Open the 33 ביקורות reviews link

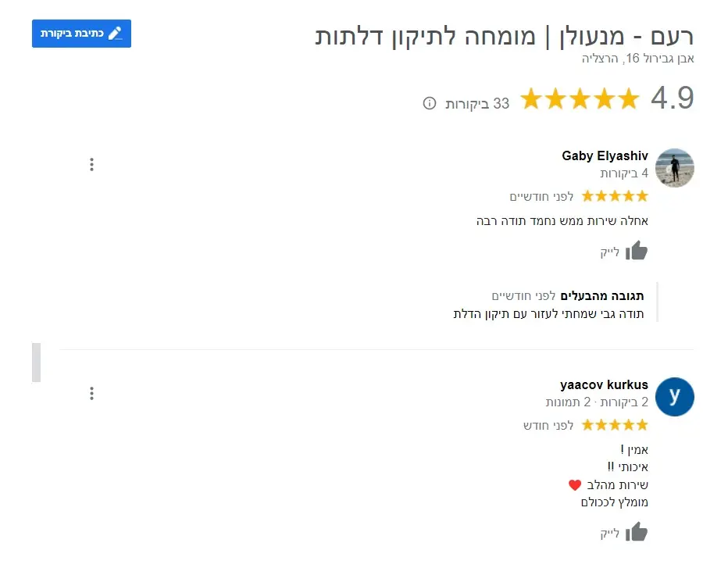(476, 102)
